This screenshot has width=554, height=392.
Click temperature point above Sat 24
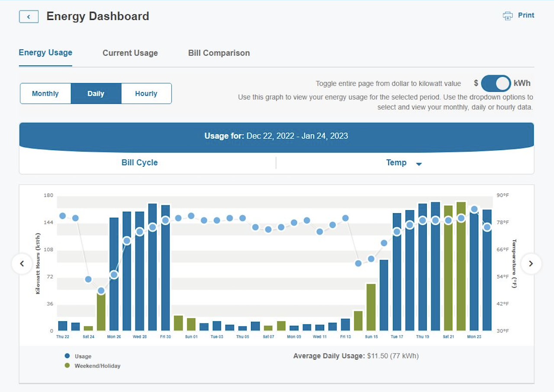click(x=88, y=279)
